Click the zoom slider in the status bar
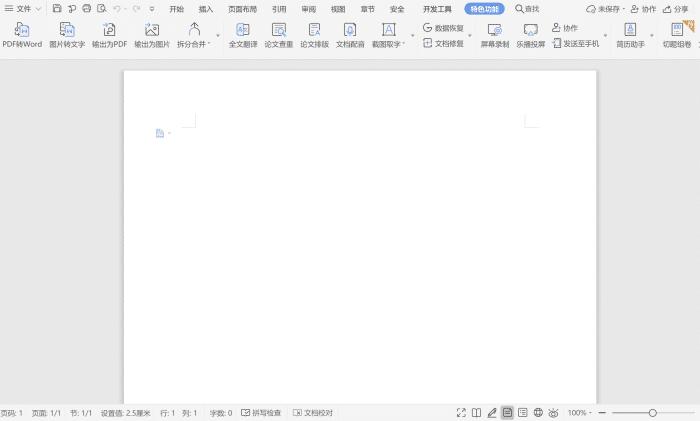Viewport: 700px width, 421px height. tap(652, 412)
